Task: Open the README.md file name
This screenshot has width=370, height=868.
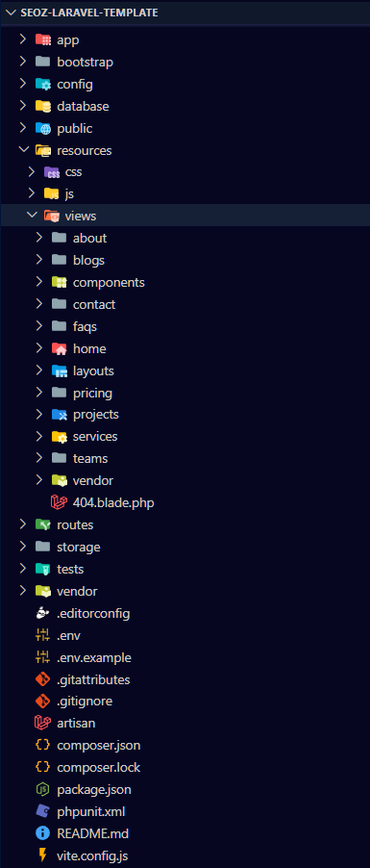Action: [x=93, y=833]
